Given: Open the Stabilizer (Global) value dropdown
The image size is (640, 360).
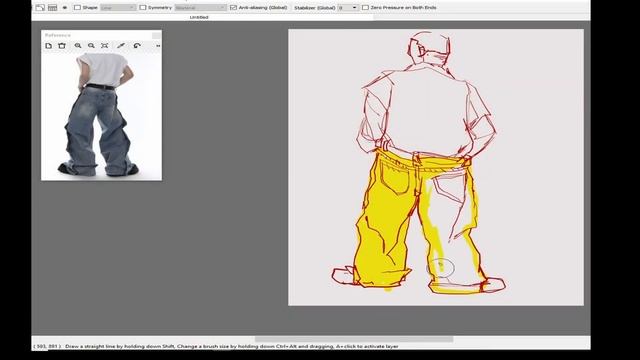Looking at the screenshot, I should click(348, 7).
